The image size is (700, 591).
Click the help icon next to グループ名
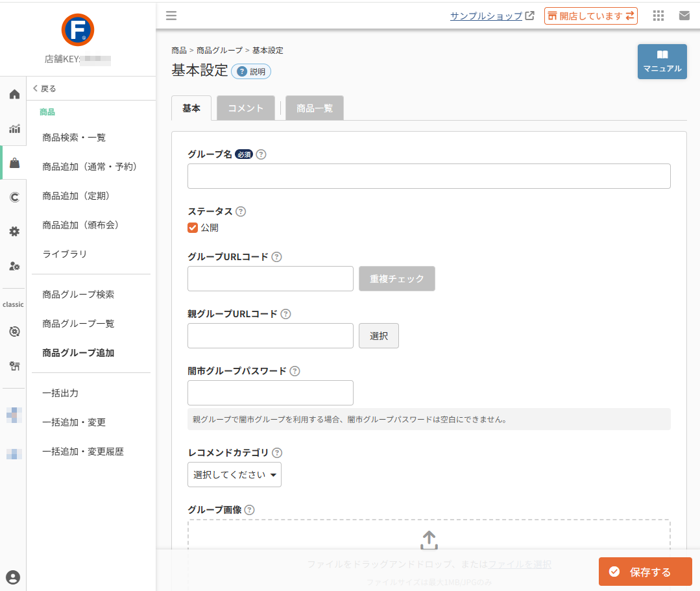[x=261, y=154]
